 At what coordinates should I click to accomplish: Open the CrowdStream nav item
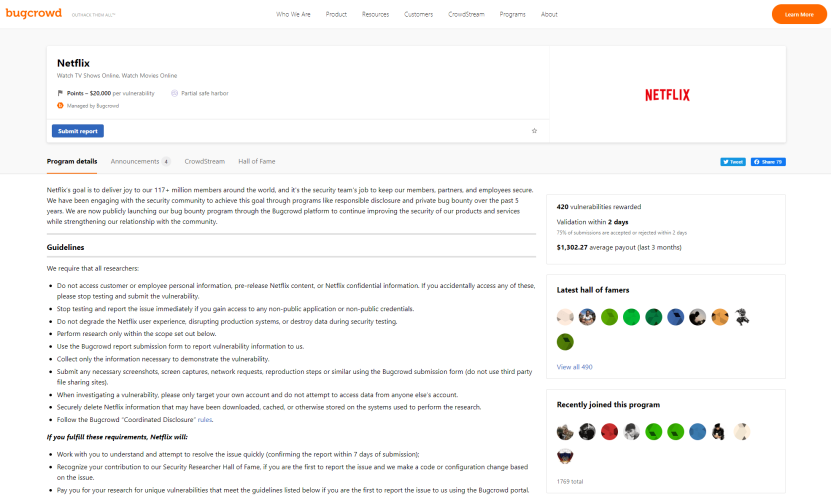[466, 14]
